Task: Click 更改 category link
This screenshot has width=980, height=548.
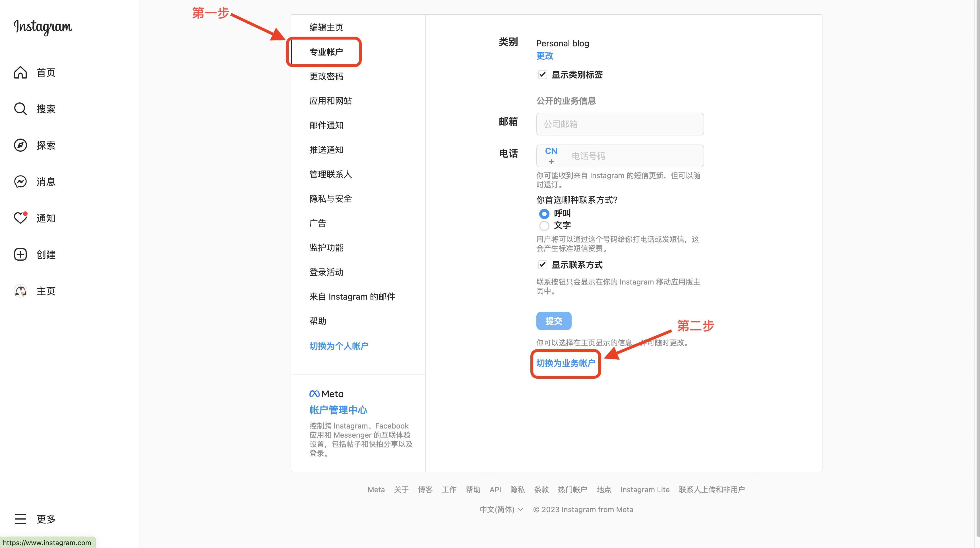Action: [x=545, y=56]
